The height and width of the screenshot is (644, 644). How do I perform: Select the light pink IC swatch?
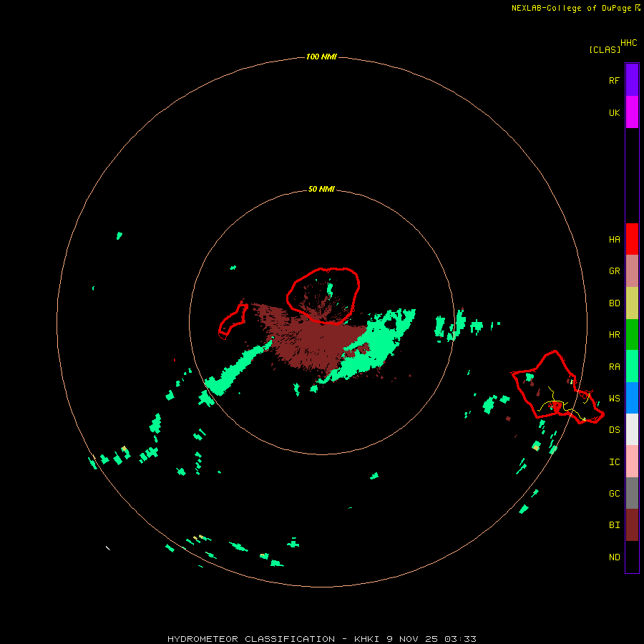(x=632, y=462)
